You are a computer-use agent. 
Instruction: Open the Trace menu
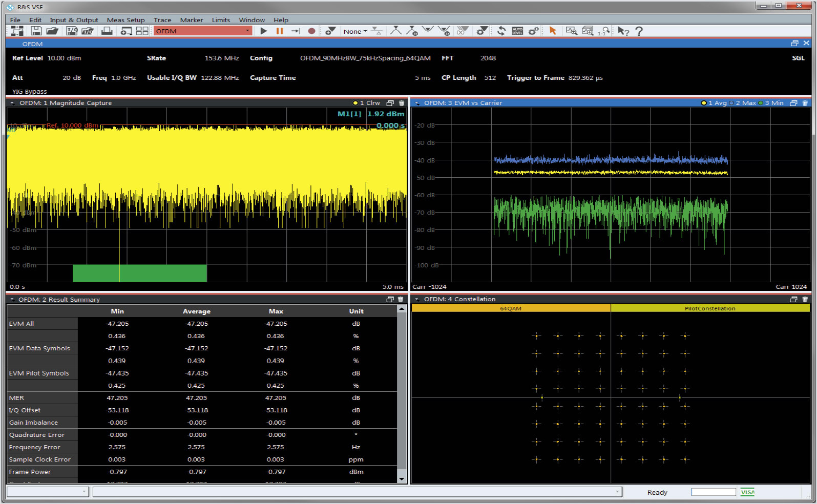[x=162, y=20]
